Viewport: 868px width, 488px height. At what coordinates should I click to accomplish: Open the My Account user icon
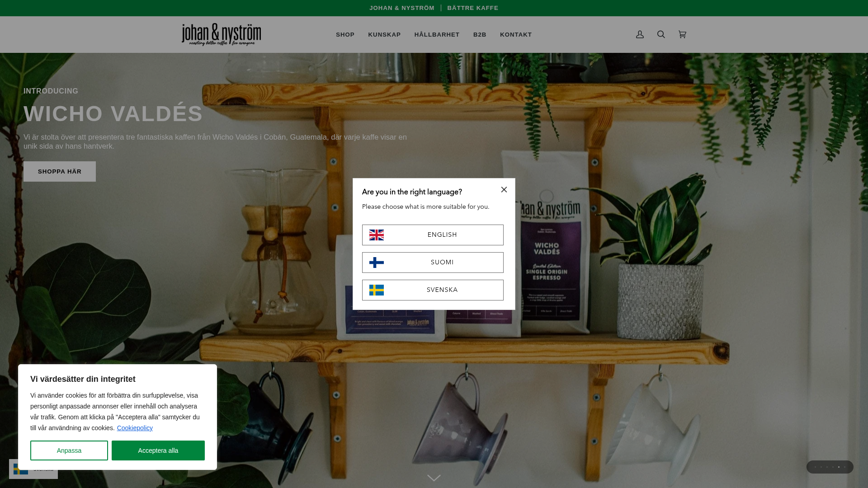[640, 34]
